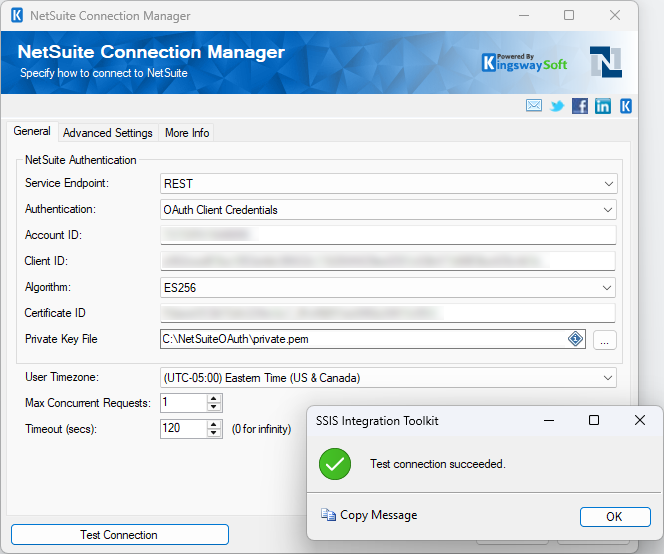Maximize the SSIS Integration Toolkit dialog
Viewport: 664px width, 554px height.
coord(594,421)
